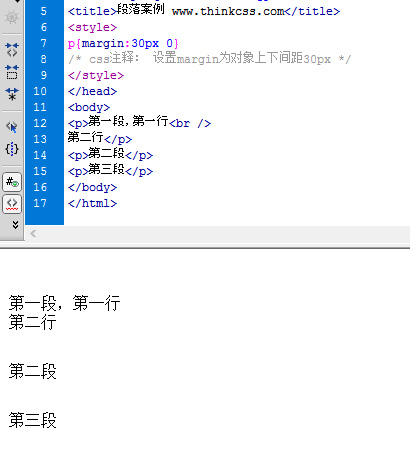Select Parent Tag icon
This screenshot has width=410, height=452.
click(x=12, y=127)
